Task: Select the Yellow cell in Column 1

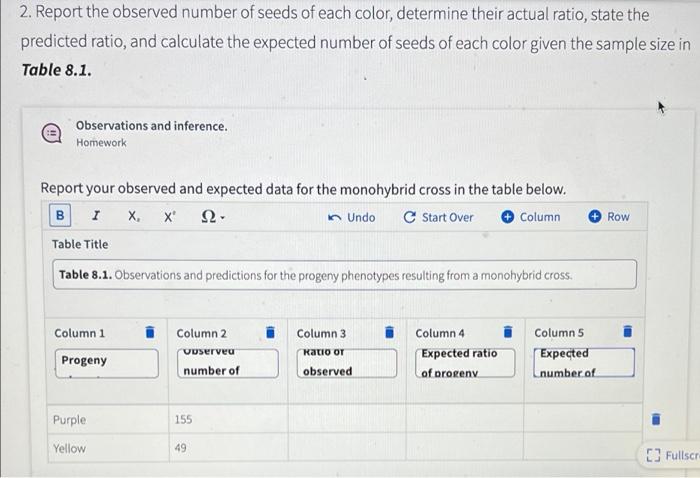Action: click(108, 448)
